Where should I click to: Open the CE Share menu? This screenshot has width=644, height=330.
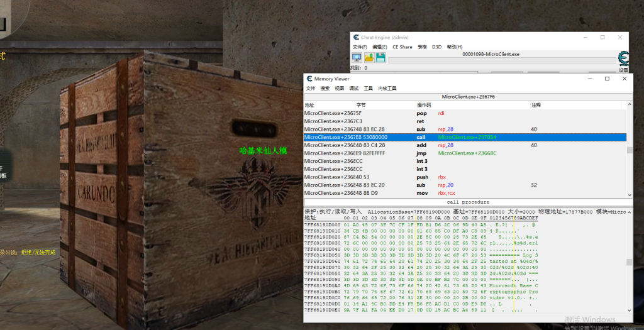(x=402, y=47)
